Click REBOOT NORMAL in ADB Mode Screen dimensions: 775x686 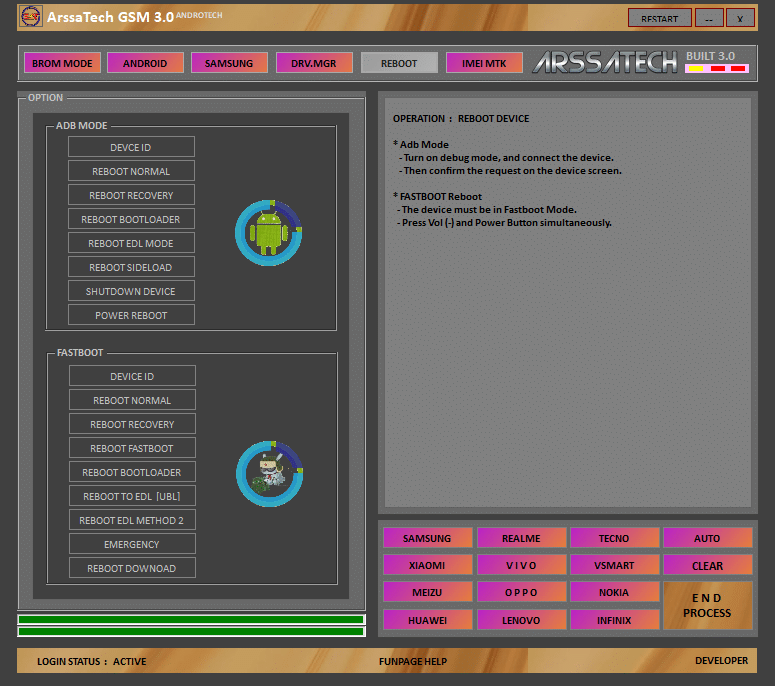click(131, 171)
